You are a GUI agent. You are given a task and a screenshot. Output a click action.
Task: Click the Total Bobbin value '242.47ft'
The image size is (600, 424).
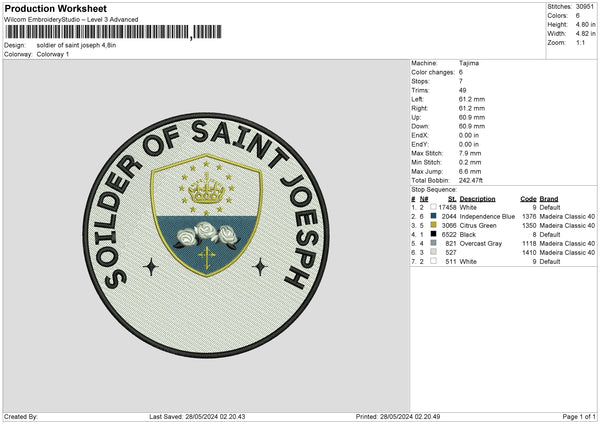[471, 180]
